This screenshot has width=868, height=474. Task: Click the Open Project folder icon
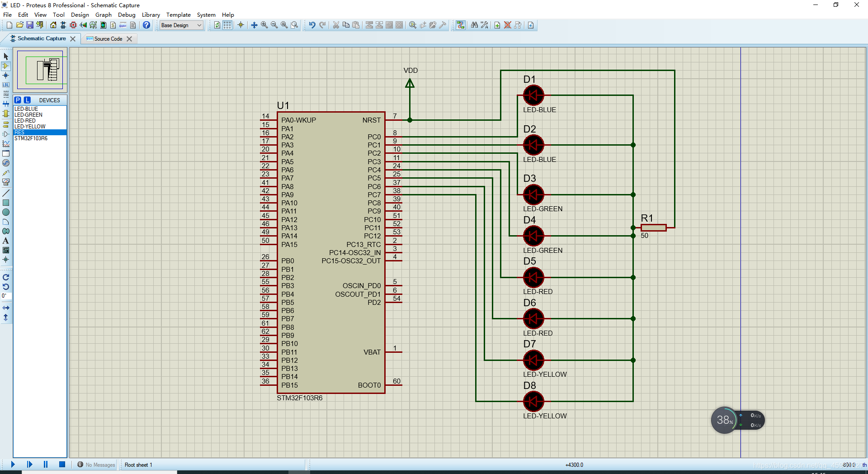click(19, 25)
